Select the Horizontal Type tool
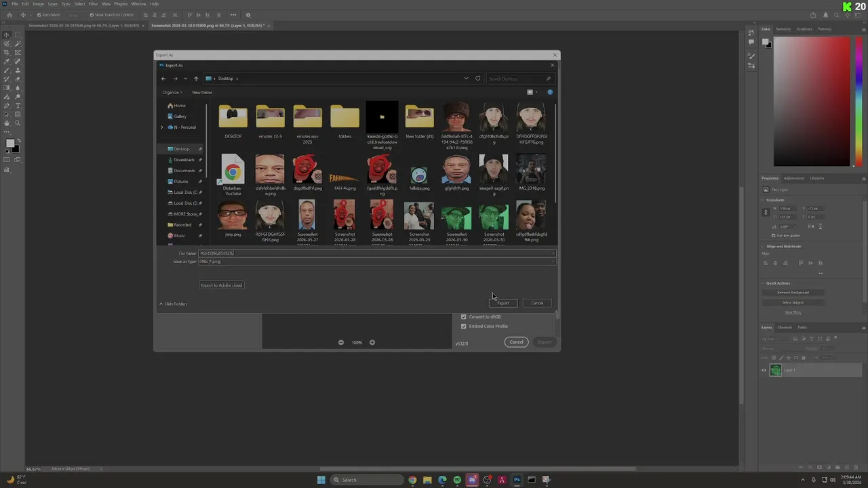 click(x=18, y=106)
